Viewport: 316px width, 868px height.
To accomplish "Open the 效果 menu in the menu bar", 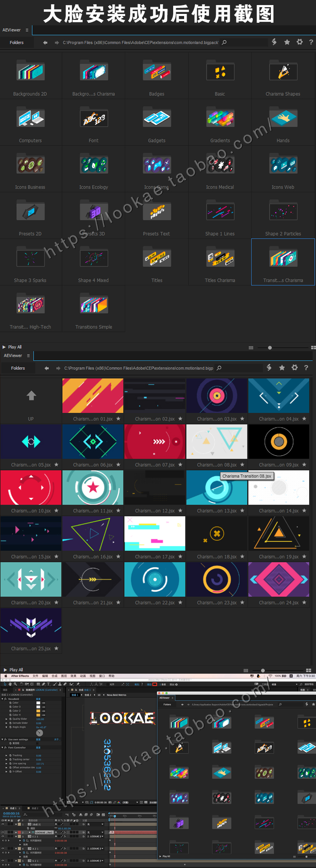I will click(73, 676).
